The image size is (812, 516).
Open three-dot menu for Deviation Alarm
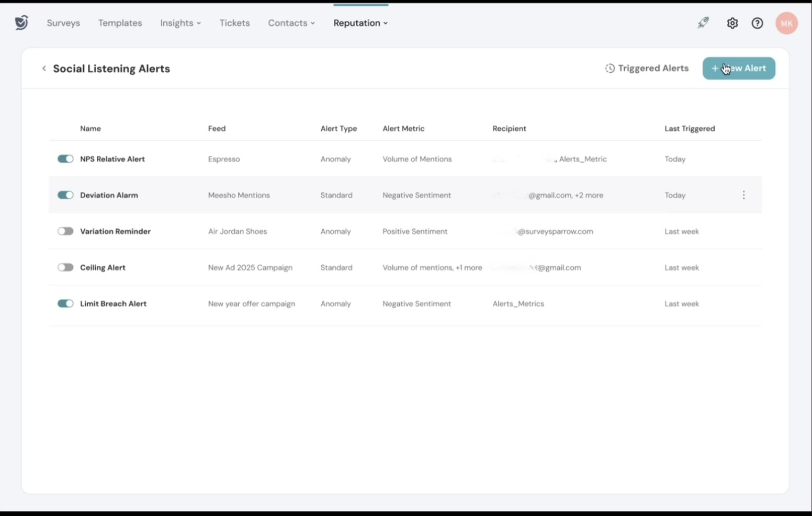point(743,195)
